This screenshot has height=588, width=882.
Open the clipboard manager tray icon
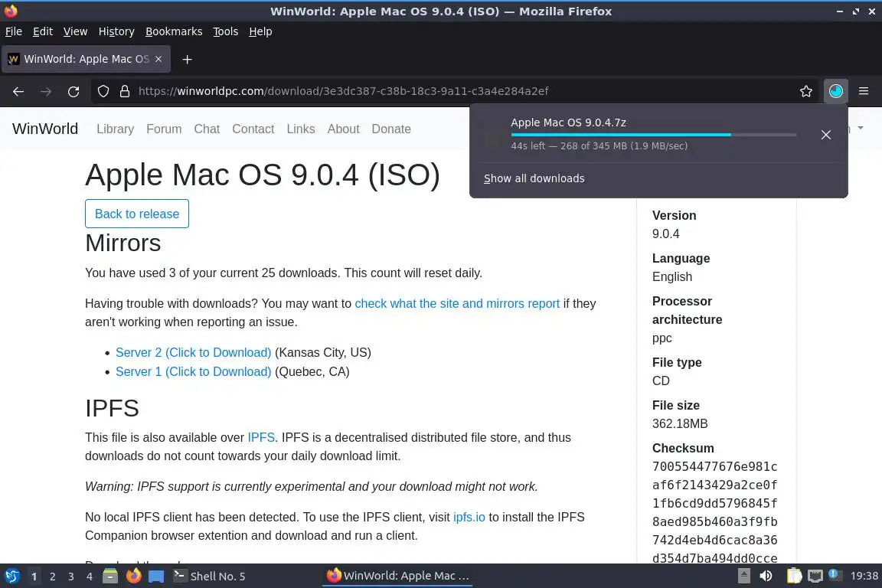pyautogui.click(x=794, y=576)
